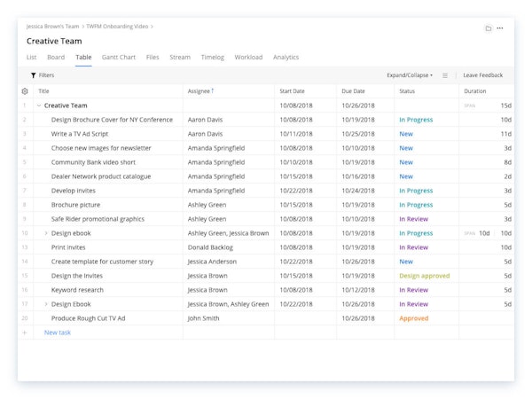Switch to the List tab
The width and height of the screenshot is (532, 399).
31,57
